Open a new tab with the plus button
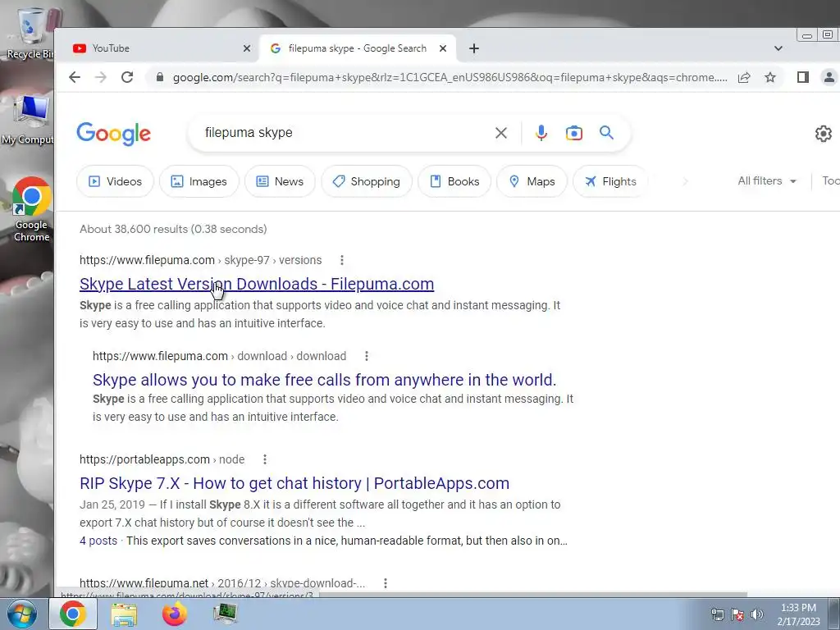Image resolution: width=840 pixels, height=630 pixels. tap(474, 48)
